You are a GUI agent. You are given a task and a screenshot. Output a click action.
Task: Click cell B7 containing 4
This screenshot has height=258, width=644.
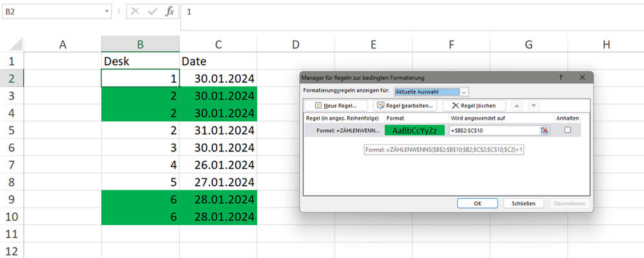(x=140, y=164)
